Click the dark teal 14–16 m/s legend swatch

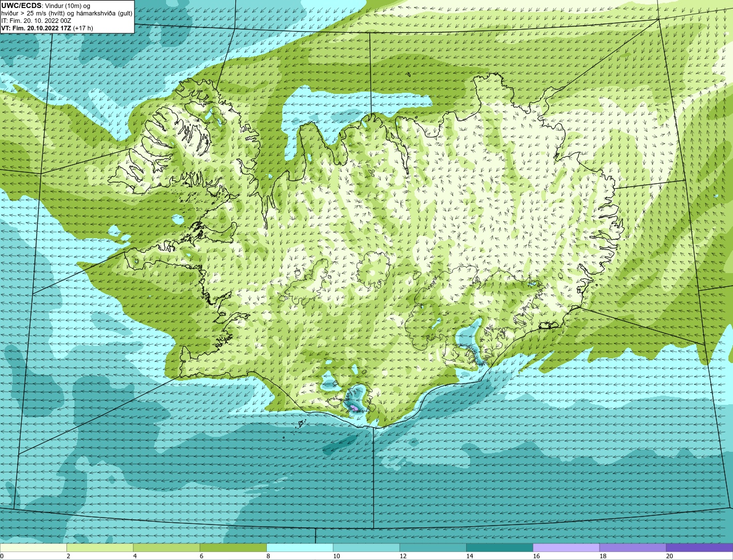(500, 548)
